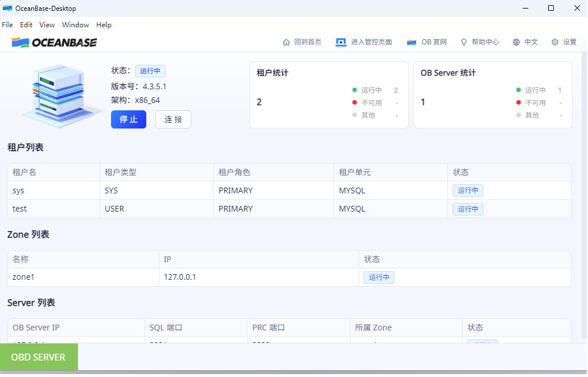Click gray 其他 dot in 租户统计
This screenshot has height=377, width=588.
click(x=355, y=115)
